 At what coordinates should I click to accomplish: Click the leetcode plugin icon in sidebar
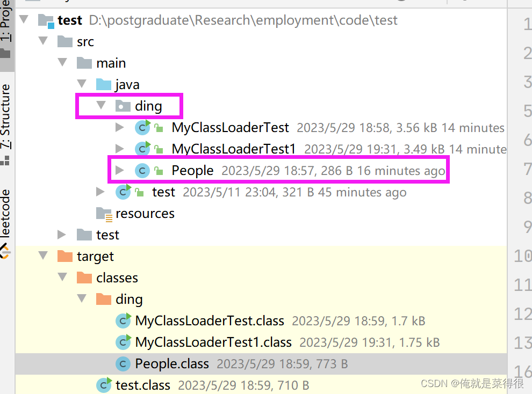click(x=5, y=251)
